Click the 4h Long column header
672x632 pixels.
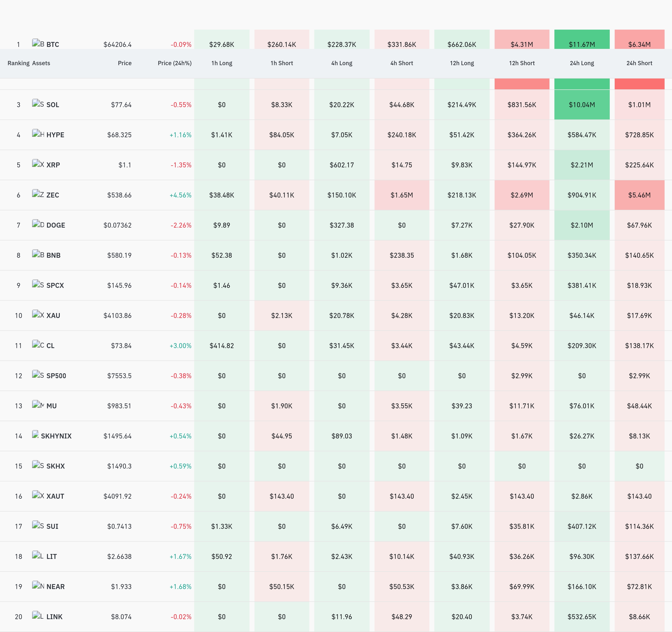(342, 63)
